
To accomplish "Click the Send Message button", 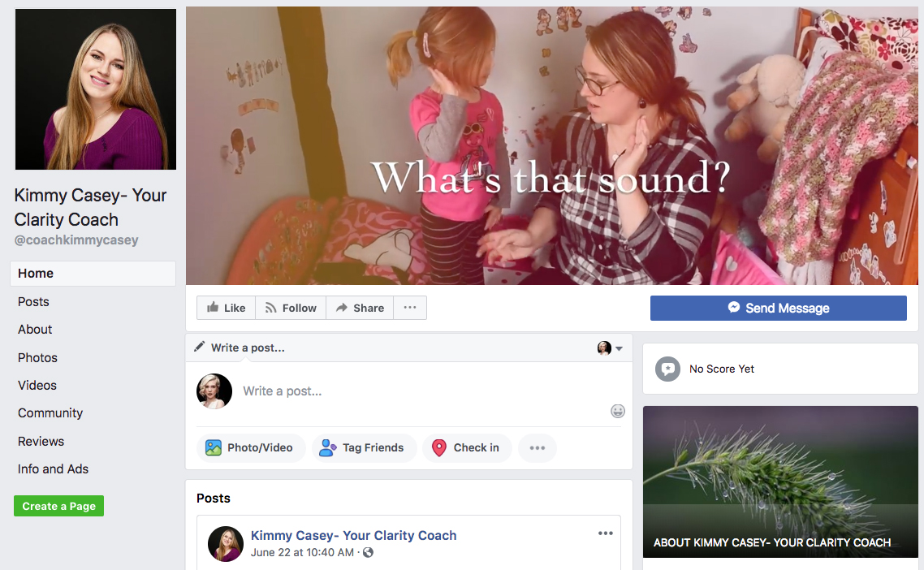I will tap(779, 309).
